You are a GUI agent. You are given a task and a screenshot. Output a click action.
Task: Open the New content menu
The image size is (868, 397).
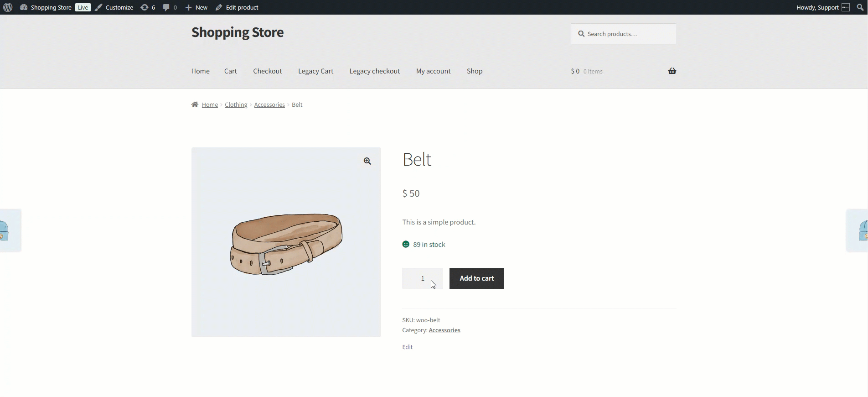(196, 7)
